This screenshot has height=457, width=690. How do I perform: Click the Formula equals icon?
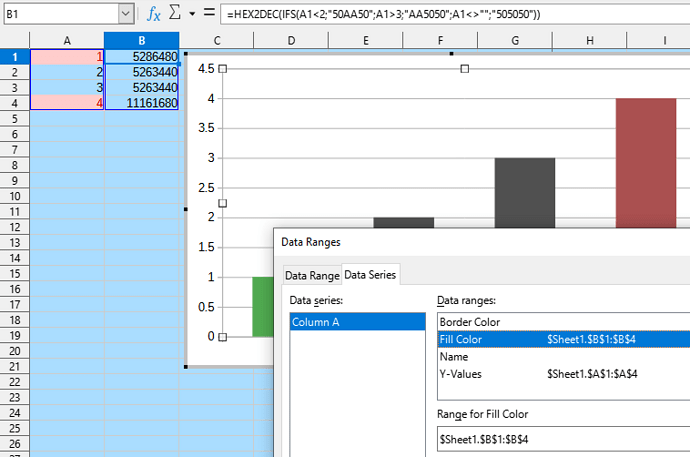click(x=209, y=13)
